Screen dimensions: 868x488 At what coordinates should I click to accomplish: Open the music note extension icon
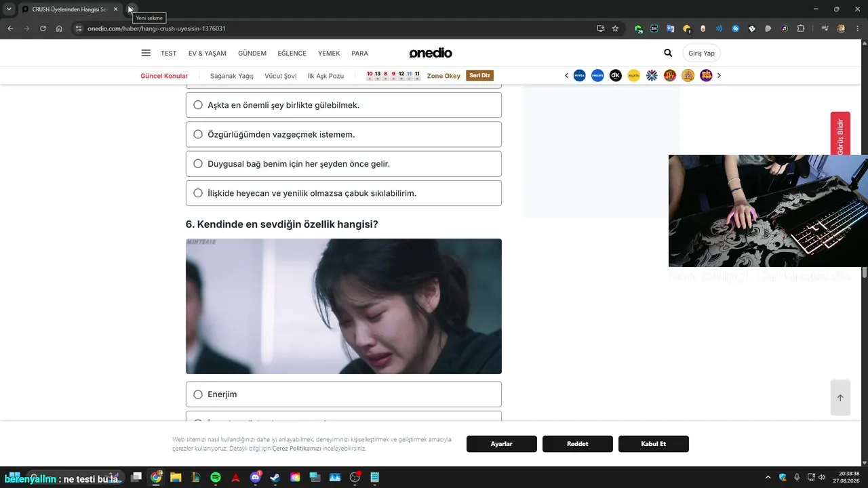point(785,28)
